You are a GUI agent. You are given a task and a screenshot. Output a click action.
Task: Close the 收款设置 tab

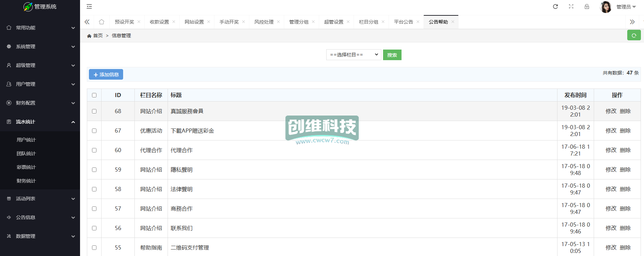(x=174, y=22)
